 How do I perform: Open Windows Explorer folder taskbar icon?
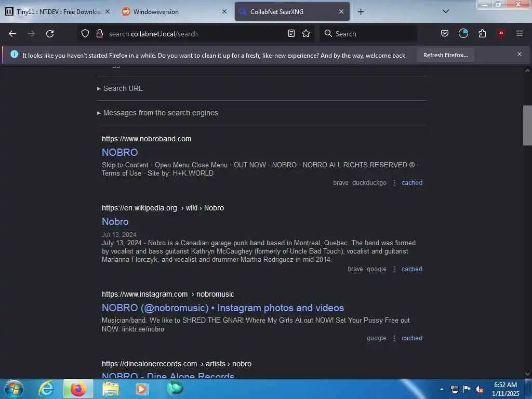tap(111, 389)
